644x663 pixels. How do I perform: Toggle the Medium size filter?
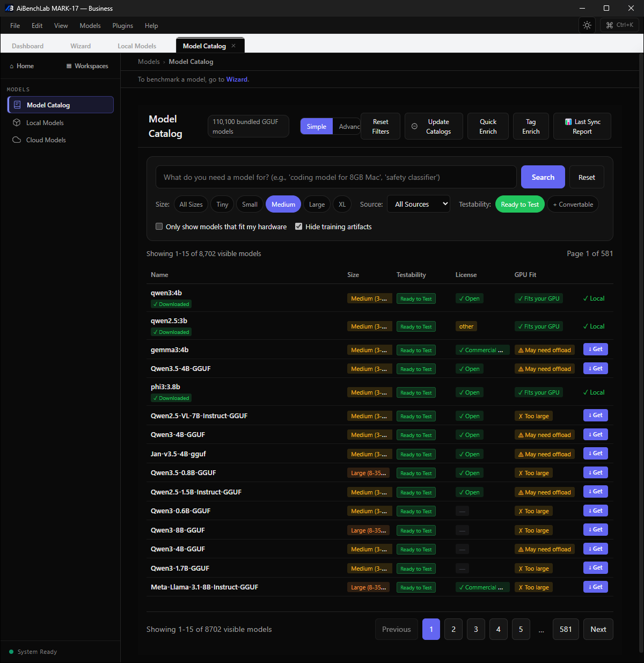[x=283, y=204]
